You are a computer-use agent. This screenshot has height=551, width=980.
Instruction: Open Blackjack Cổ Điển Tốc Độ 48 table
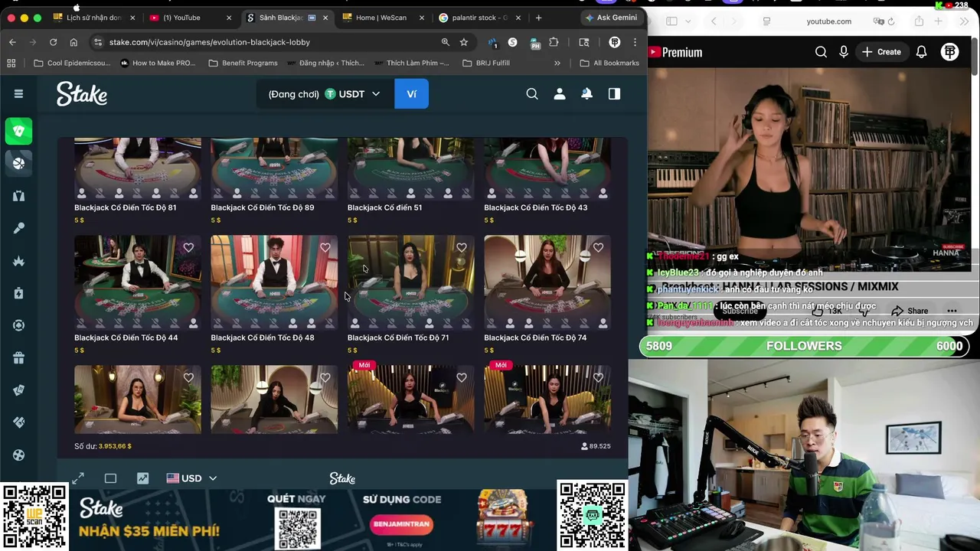[x=274, y=282]
